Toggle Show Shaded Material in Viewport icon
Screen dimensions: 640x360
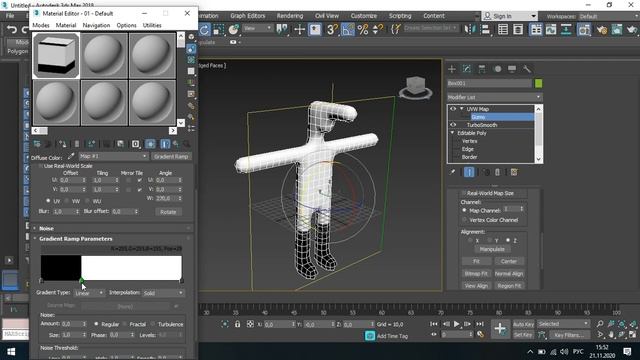click(x=150, y=144)
